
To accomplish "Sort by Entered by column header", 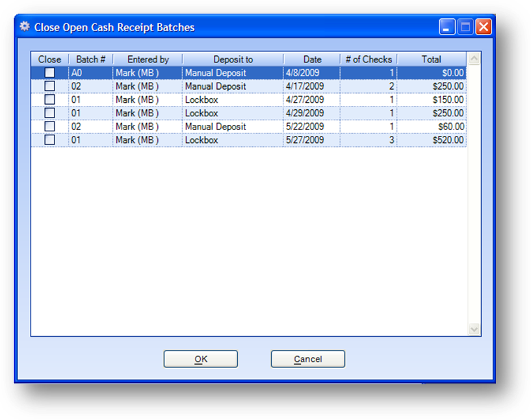I will pos(148,59).
